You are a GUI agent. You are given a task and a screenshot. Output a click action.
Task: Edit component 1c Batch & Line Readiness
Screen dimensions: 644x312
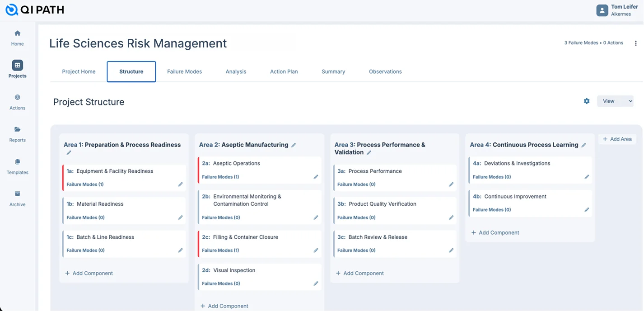coord(180,251)
